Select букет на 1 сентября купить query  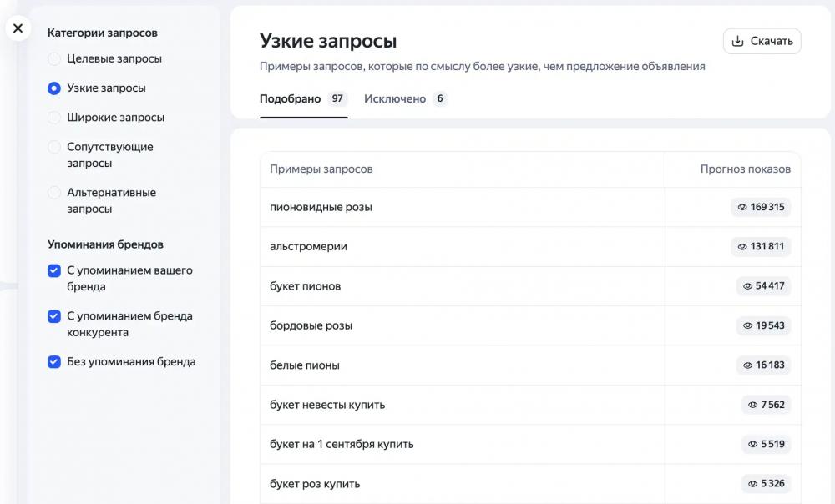[x=342, y=444]
